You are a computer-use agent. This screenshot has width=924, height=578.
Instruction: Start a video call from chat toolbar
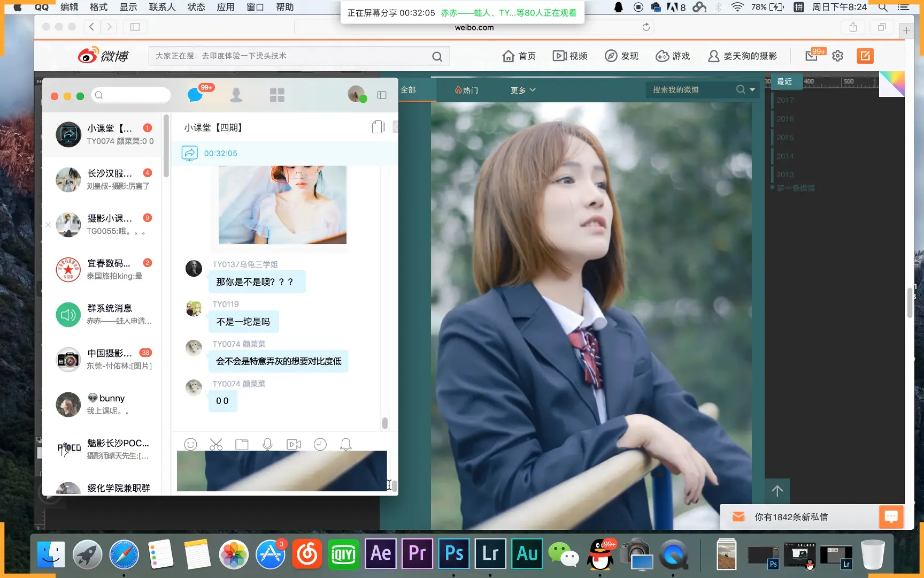[x=294, y=444]
